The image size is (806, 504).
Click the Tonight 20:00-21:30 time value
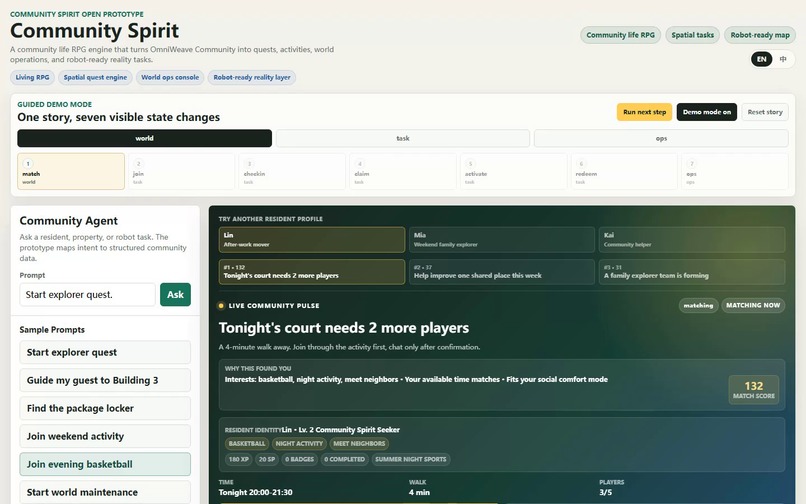(x=255, y=492)
